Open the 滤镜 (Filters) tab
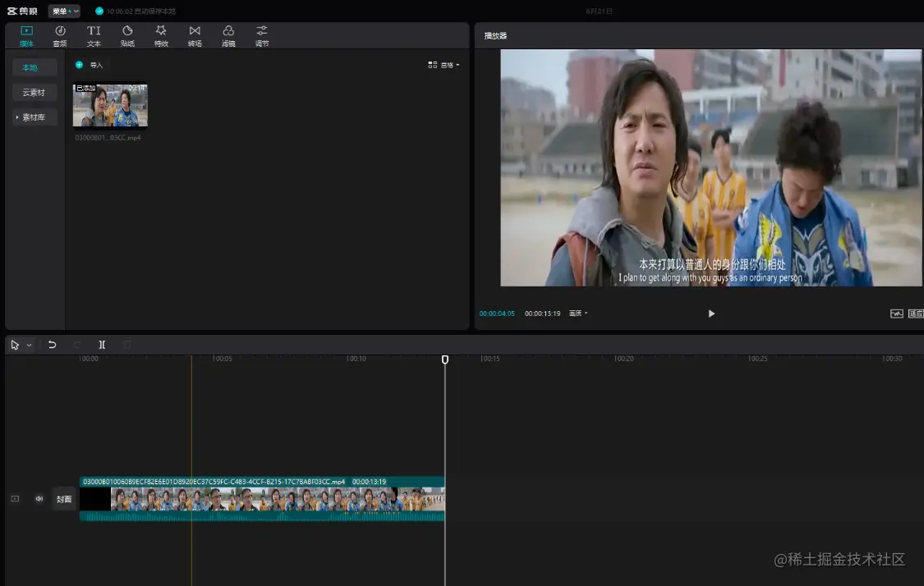Image resolution: width=924 pixels, height=586 pixels. coord(228,36)
